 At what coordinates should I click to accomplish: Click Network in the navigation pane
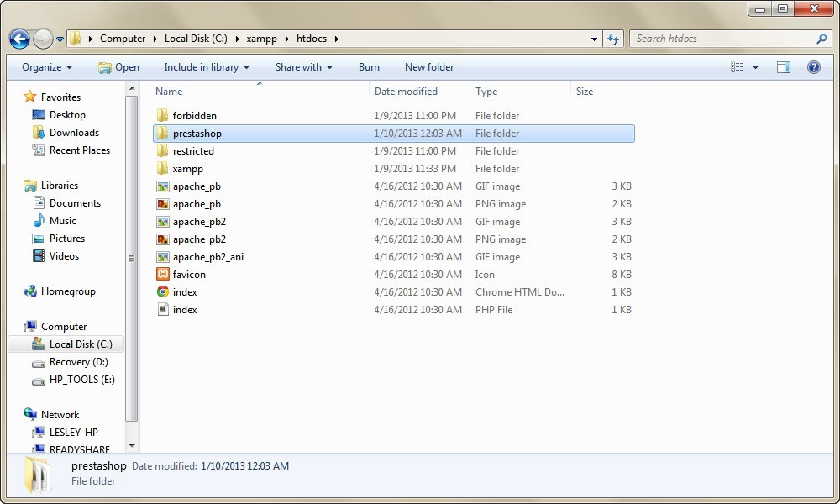coord(60,415)
